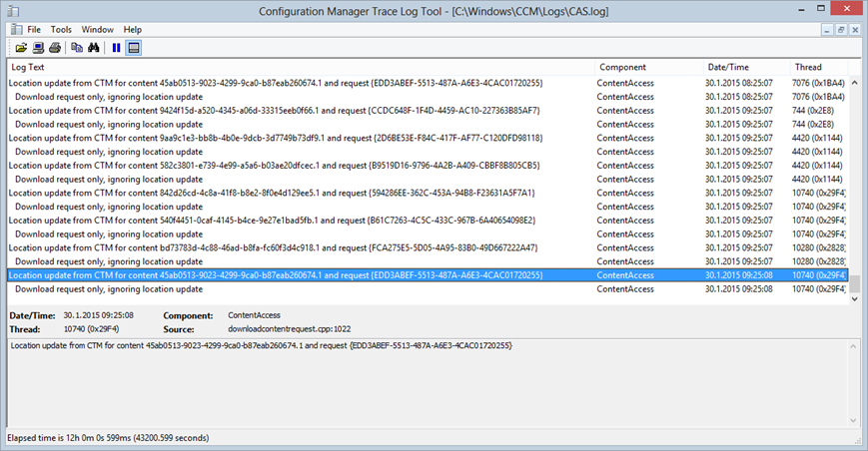Click the details pane scroll down arrow
The image size is (868, 451).
click(x=853, y=421)
